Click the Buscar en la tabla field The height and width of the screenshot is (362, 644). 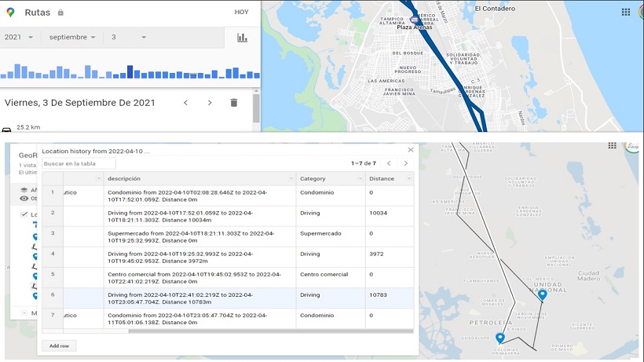click(x=79, y=163)
